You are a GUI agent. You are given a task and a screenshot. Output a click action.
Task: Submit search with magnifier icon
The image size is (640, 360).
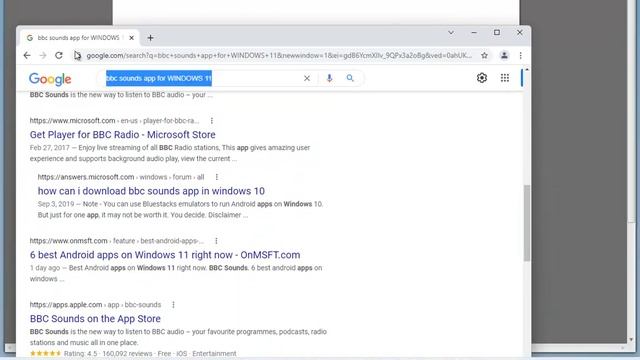(350, 78)
